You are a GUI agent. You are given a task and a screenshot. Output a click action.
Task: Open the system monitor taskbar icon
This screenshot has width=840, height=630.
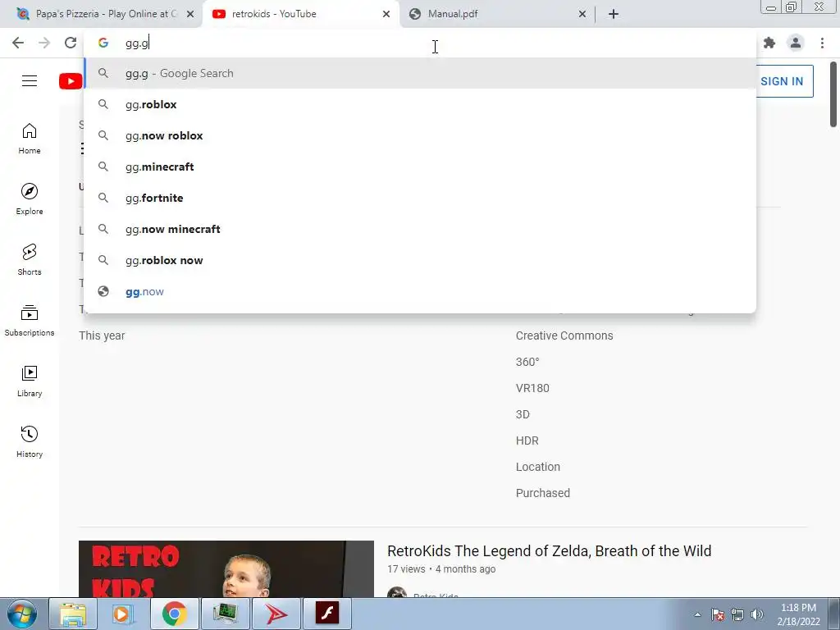(226, 614)
